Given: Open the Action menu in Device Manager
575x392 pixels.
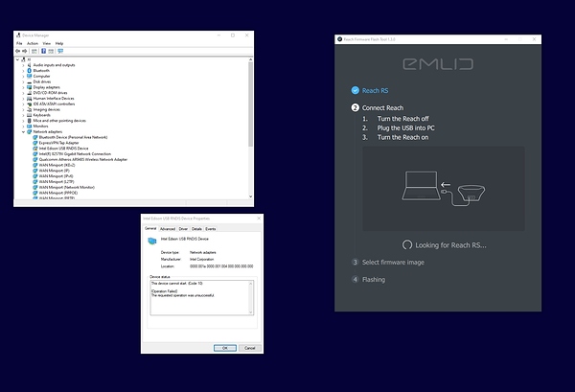Looking at the screenshot, I should point(33,43).
